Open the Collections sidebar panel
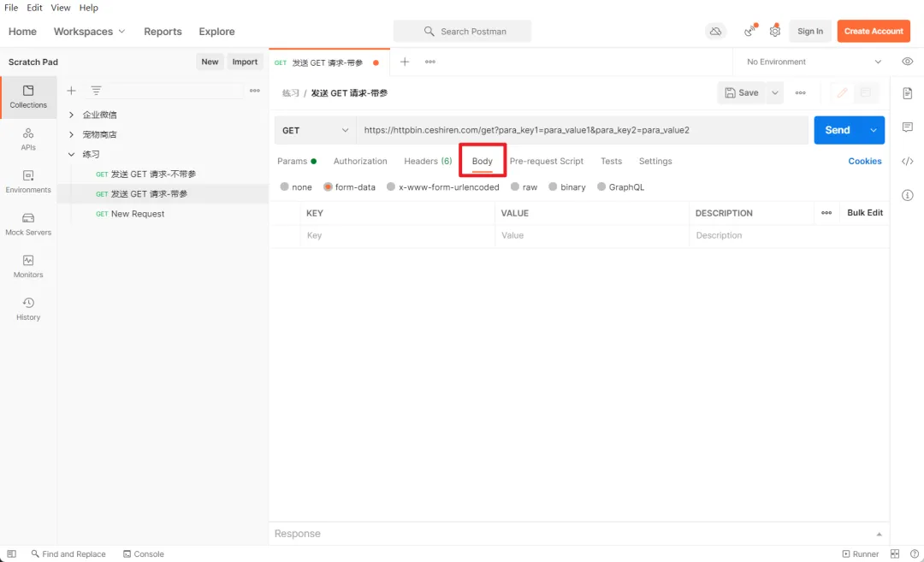The image size is (924, 562). 28,98
